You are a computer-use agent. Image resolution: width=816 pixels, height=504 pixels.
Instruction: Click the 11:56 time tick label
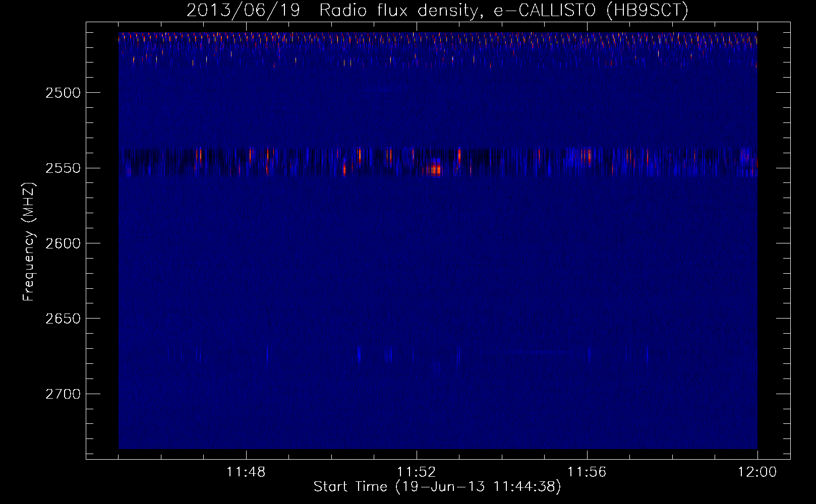(x=587, y=472)
